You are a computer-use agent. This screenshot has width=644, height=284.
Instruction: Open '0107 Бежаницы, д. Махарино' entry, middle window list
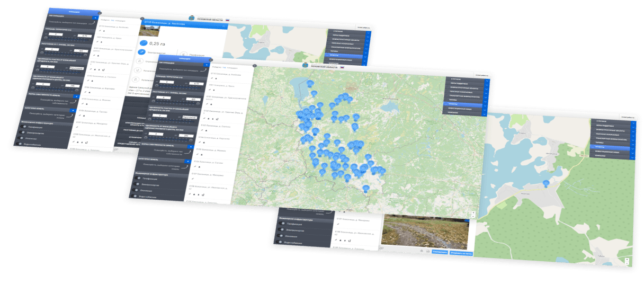point(208,174)
